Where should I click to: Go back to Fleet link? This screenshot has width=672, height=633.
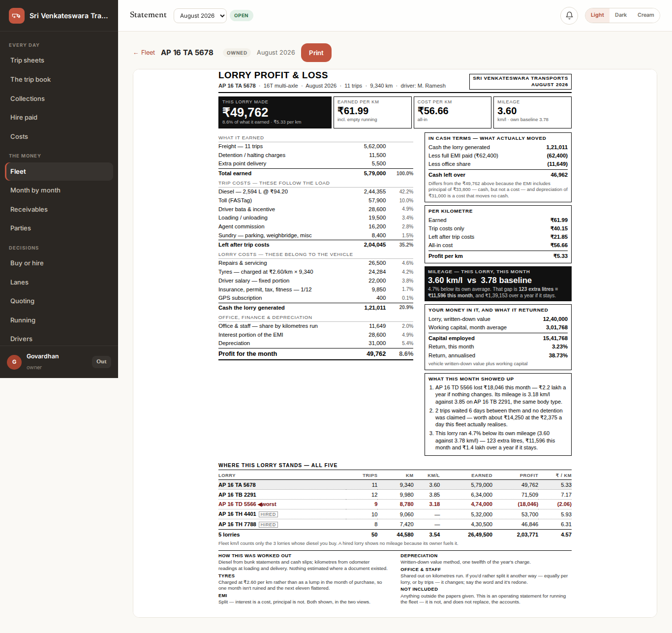[x=144, y=53]
